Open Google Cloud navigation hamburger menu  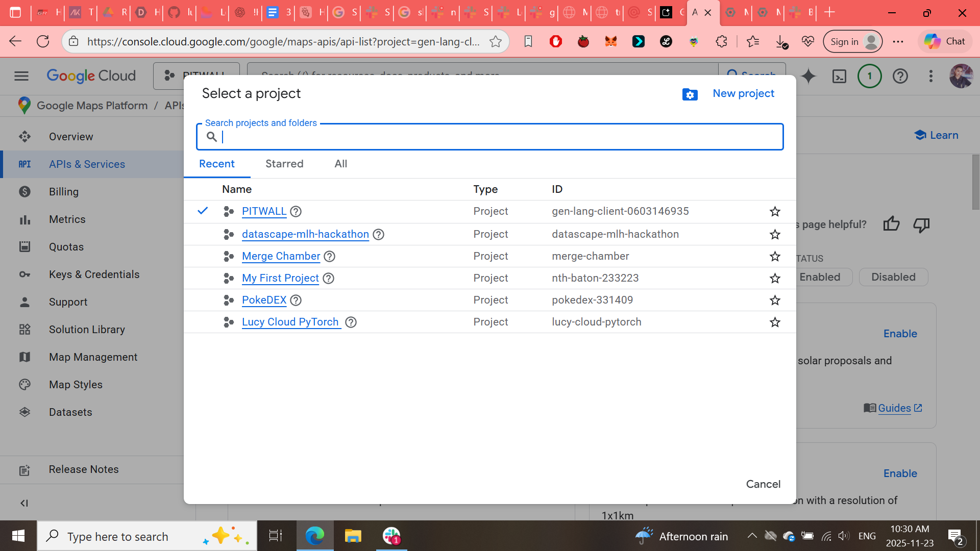(21, 76)
